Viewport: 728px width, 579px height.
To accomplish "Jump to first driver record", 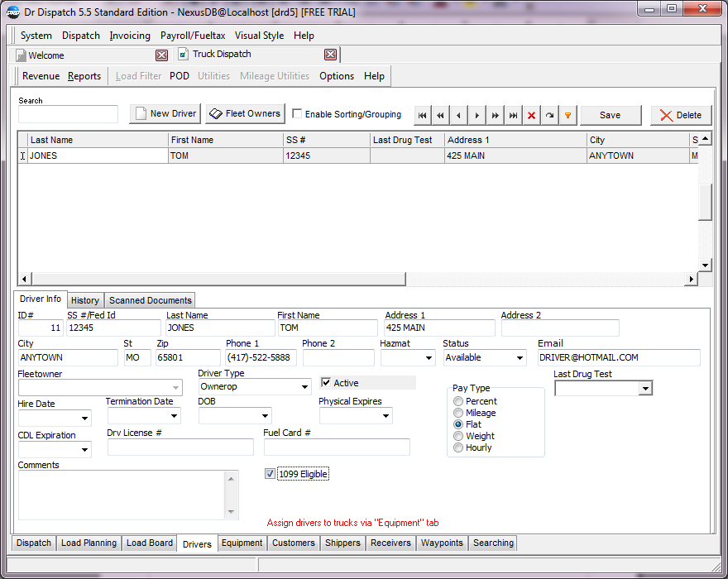I will tap(422, 116).
